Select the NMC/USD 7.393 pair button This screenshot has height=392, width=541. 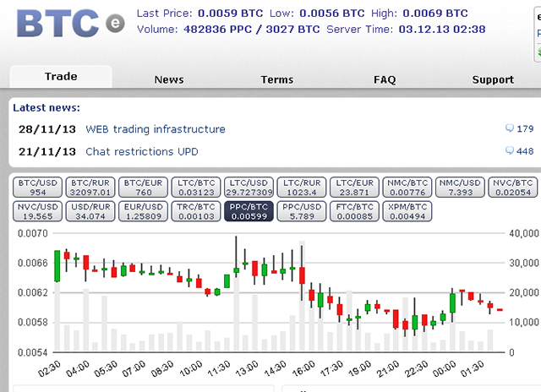(x=460, y=188)
